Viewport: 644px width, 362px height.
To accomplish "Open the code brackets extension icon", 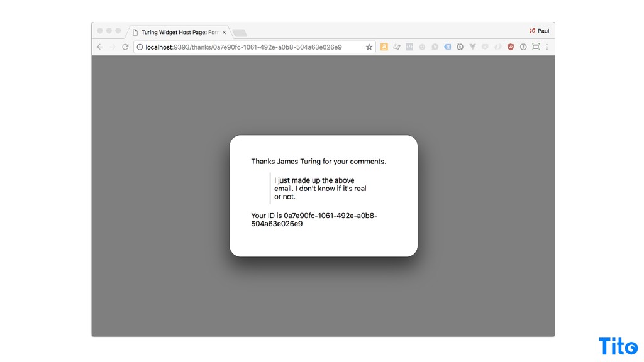I will tap(409, 47).
